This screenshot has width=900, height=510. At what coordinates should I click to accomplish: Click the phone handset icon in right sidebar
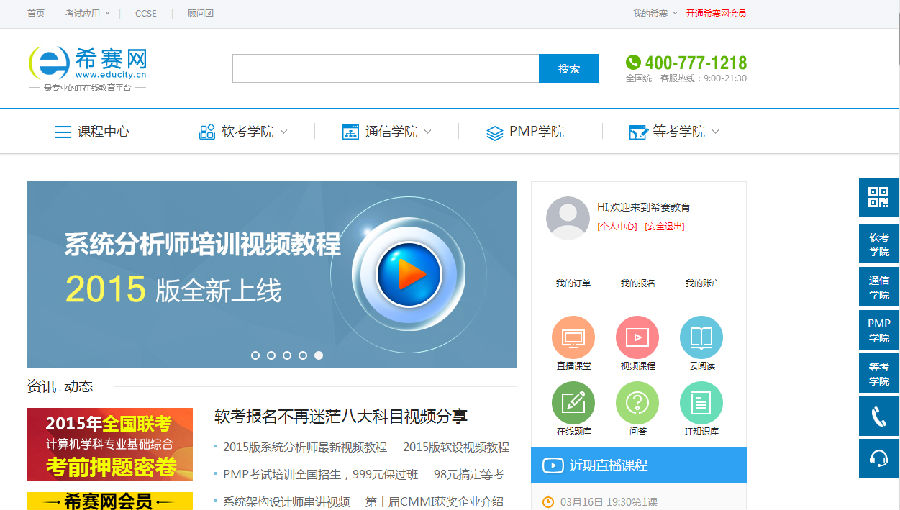pyautogui.click(x=878, y=416)
